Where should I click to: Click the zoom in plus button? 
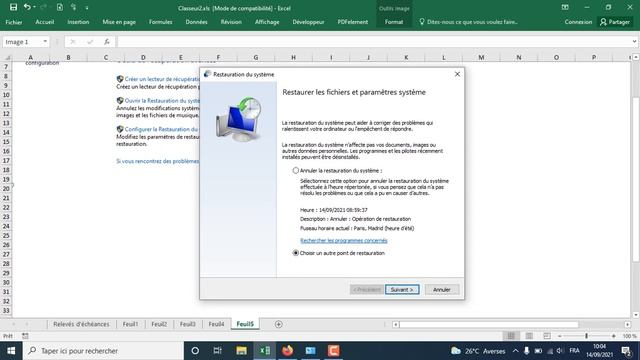pos(613,336)
